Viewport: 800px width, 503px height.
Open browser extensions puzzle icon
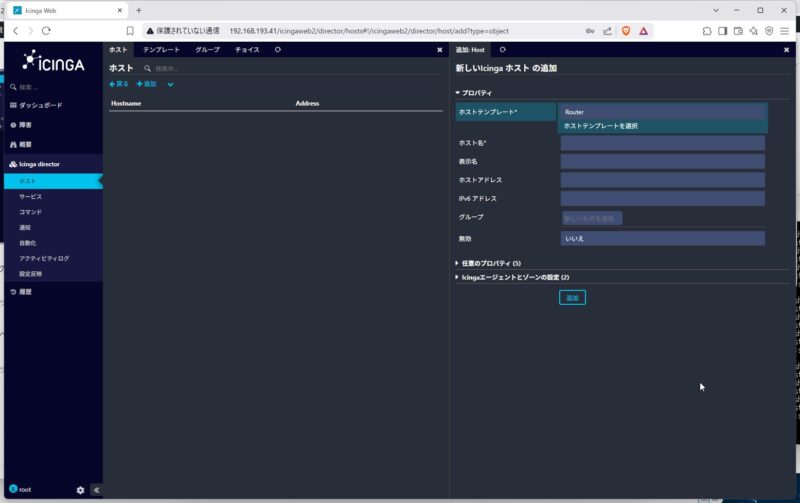click(707, 31)
